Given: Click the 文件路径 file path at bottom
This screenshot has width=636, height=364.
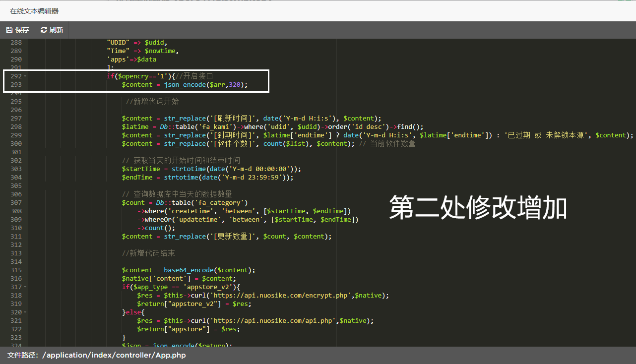Looking at the screenshot, I should click(97, 355).
